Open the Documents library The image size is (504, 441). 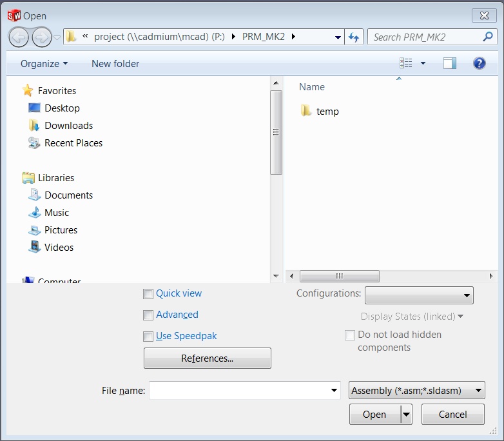pyautogui.click(x=68, y=195)
